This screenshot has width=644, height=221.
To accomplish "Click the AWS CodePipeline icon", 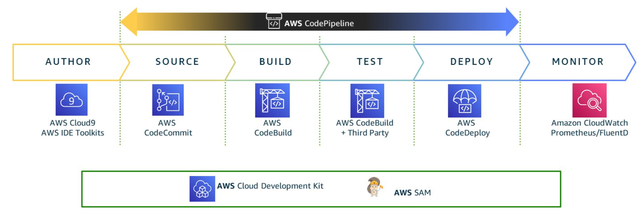I will [x=274, y=21].
